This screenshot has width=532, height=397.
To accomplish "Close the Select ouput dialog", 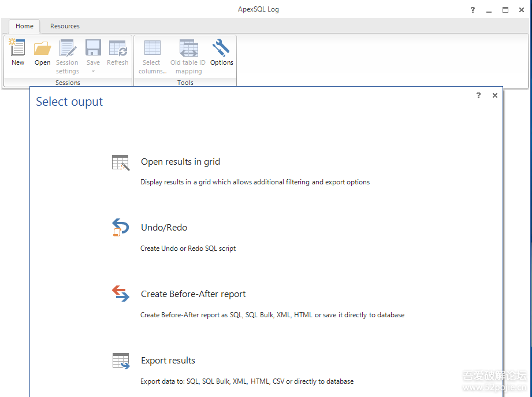I will (x=495, y=95).
